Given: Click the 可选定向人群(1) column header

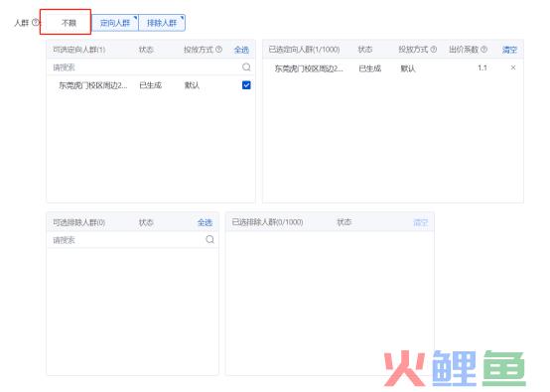Looking at the screenshot, I should 79,50.
